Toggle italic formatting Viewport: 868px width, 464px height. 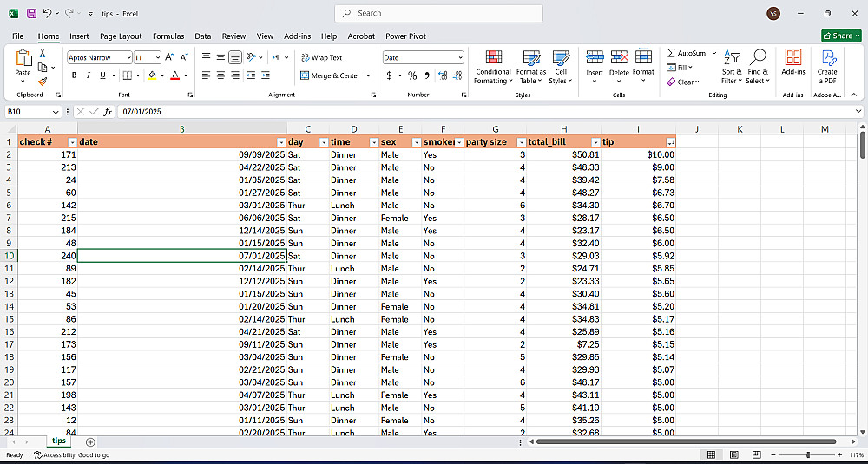tap(89, 75)
